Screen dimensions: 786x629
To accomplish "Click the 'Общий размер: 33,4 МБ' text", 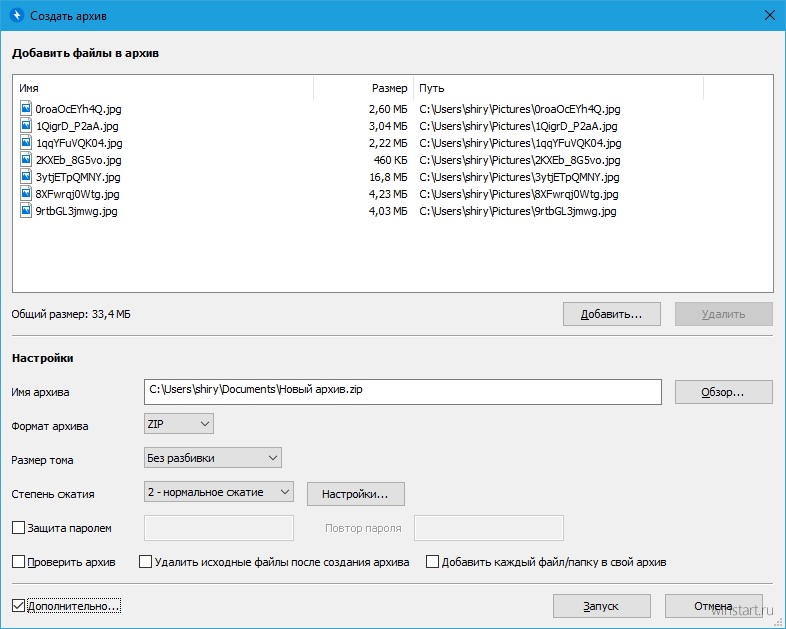I will (x=71, y=314).
